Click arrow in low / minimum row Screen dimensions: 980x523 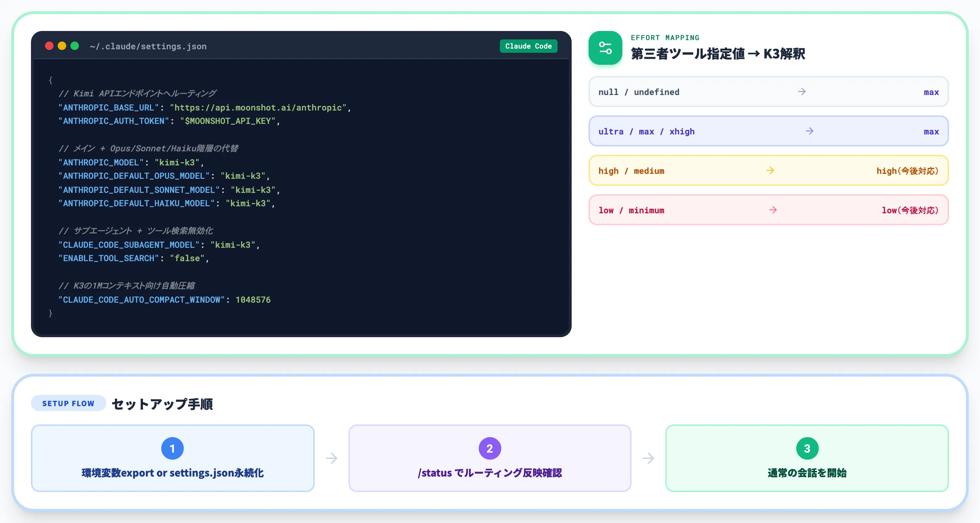(x=773, y=210)
